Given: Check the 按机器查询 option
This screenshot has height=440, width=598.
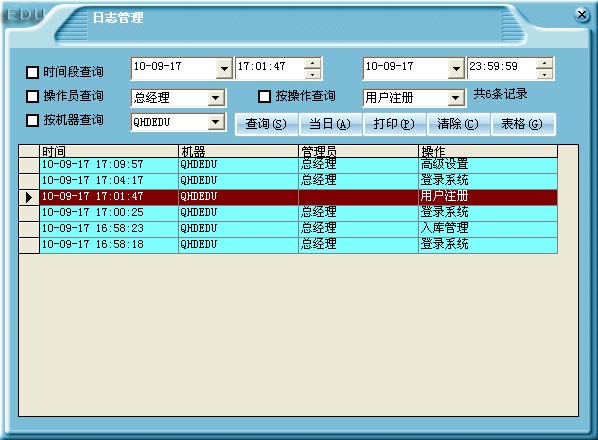Looking at the screenshot, I should [32, 120].
